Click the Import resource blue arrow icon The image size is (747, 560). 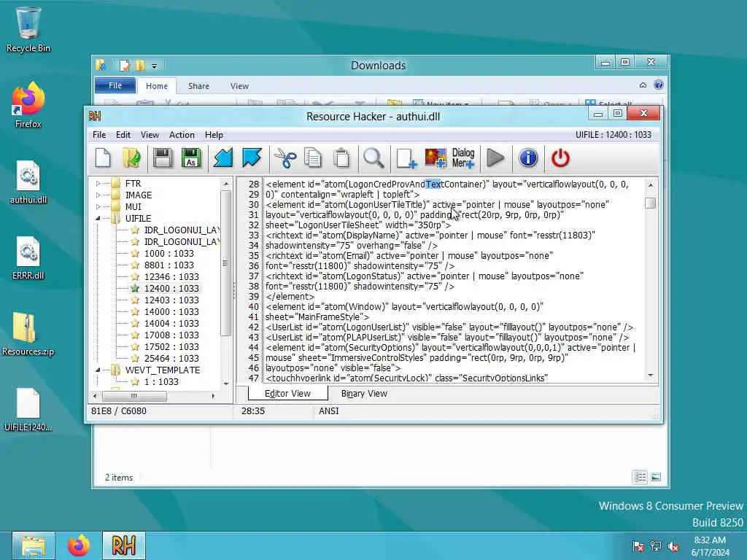[223, 158]
